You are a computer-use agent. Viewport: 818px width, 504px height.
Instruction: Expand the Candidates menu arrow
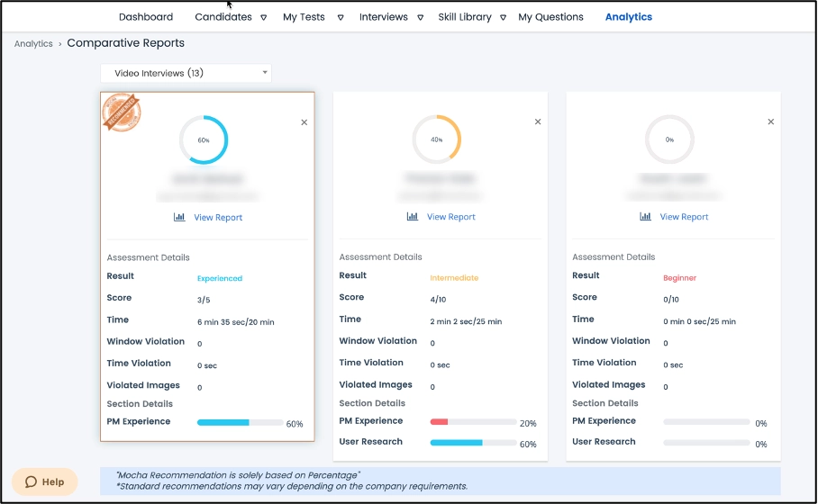pyautogui.click(x=263, y=17)
